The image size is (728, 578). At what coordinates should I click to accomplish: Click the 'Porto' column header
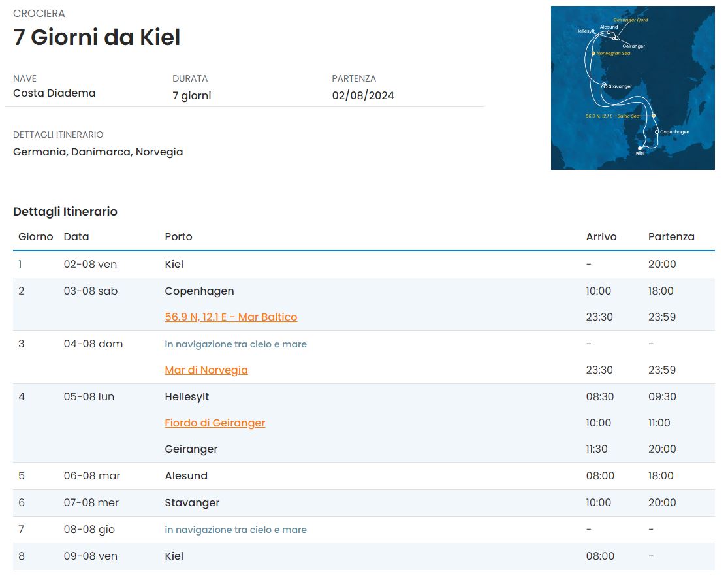pyautogui.click(x=178, y=237)
